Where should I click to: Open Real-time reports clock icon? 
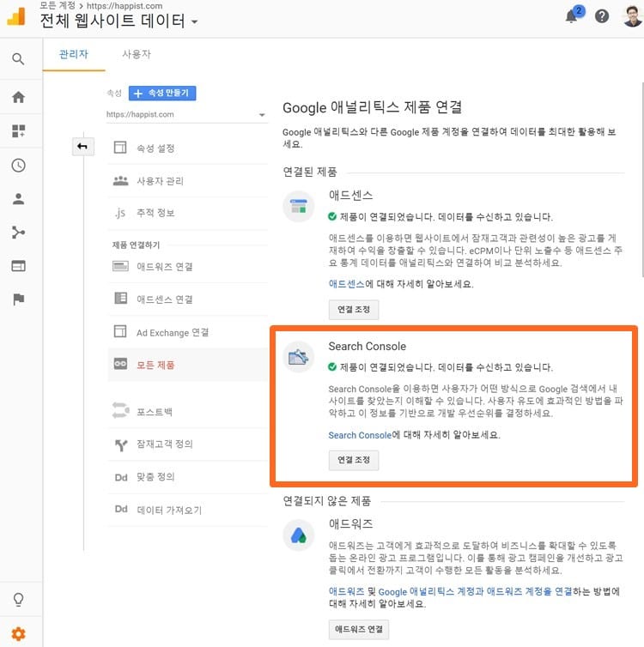point(18,166)
